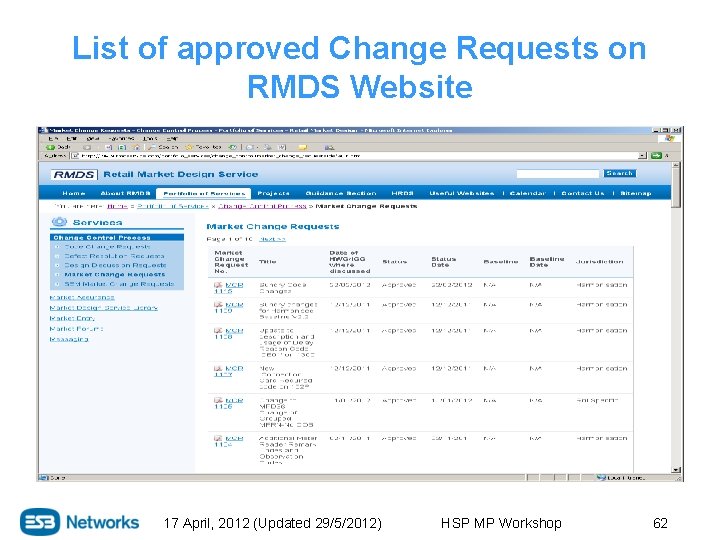Viewport: 720px width, 540px height.
Task: Follow the Change Control Process breadcrumb
Action: coord(262,206)
